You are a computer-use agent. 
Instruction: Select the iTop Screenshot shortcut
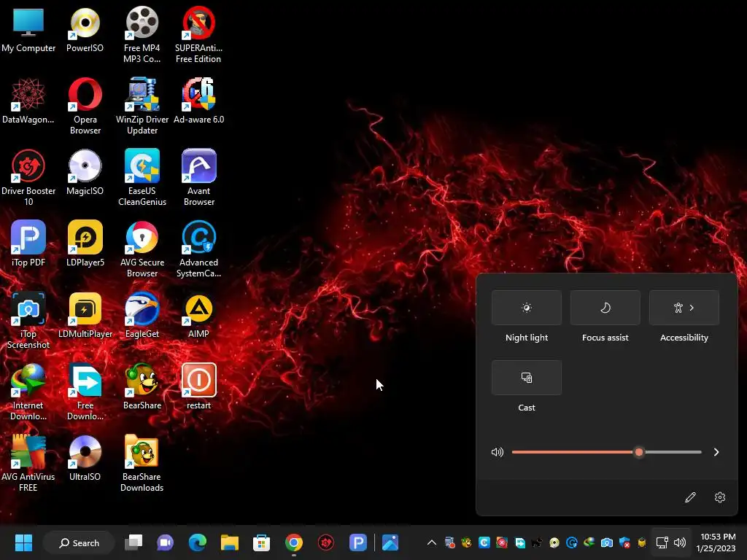28,321
